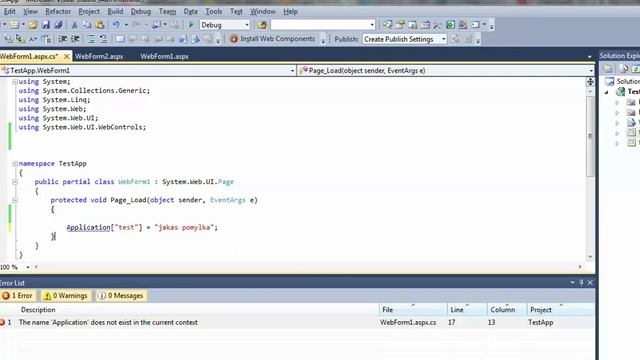Open the Create Publish Settings dropdown
640x360 pixels.
tap(443, 39)
